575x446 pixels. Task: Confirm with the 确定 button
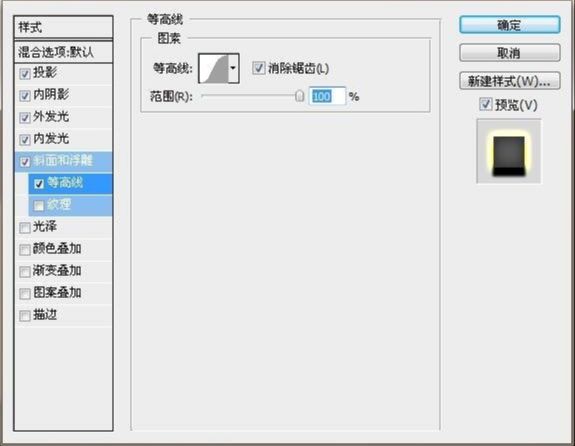coord(510,25)
